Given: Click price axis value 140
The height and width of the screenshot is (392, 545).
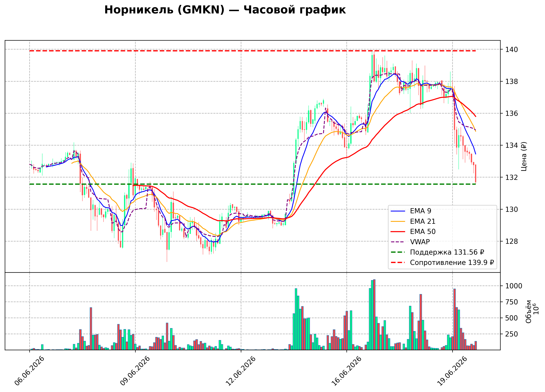Looking at the screenshot, I should [512, 49].
